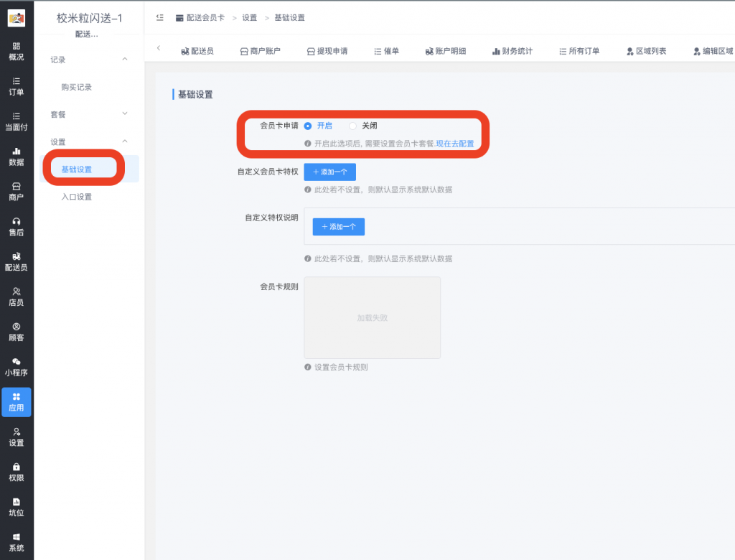
Task: Open the 财务统计 toolbar tab
Action: pyautogui.click(x=512, y=50)
